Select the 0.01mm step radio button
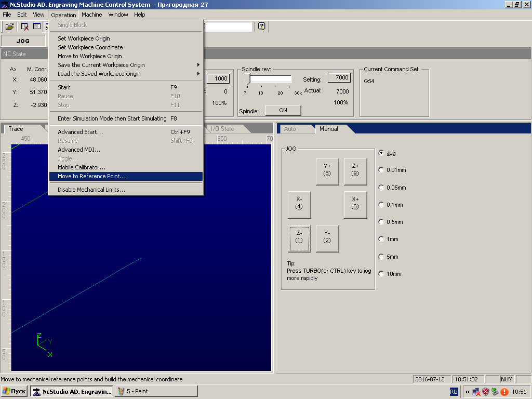Screen dimensions: 532x399 [381, 170]
